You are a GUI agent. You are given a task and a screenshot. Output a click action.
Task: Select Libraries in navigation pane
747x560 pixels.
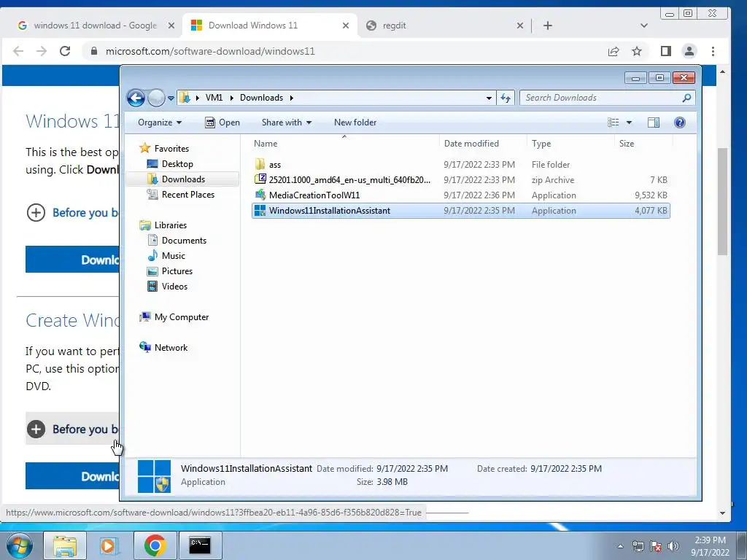[x=170, y=225]
